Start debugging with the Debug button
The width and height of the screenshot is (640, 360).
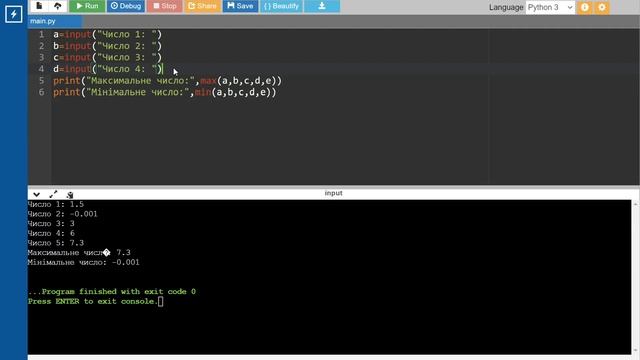[126, 6]
